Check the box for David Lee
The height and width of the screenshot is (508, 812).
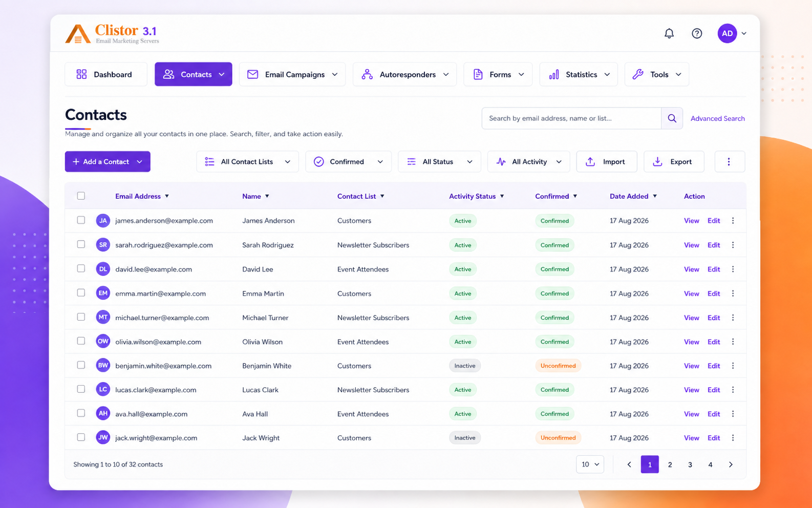81,268
